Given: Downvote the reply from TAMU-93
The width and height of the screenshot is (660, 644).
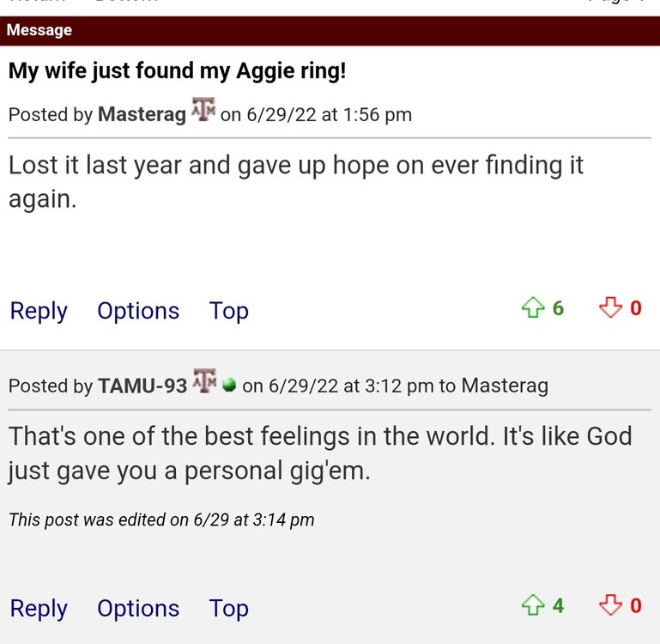Looking at the screenshot, I should click(x=610, y=605).
